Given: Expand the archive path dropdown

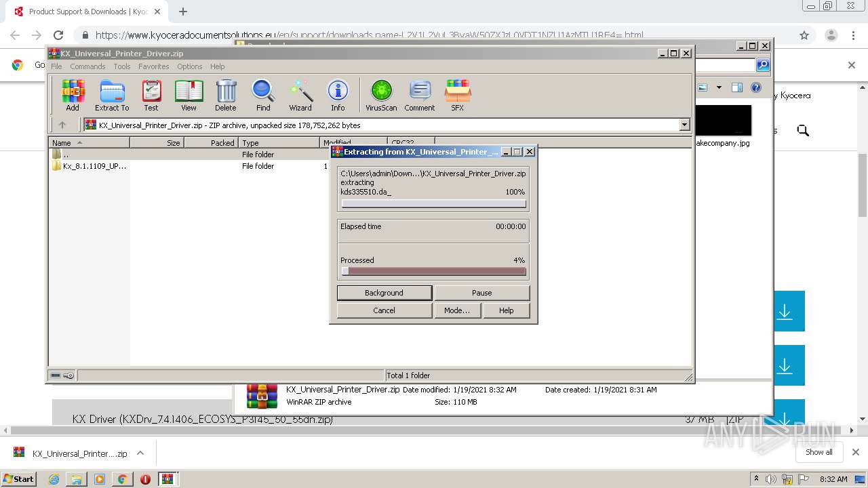Looking at the screenshot, I should pyautogui.click(x=684, y=125).
